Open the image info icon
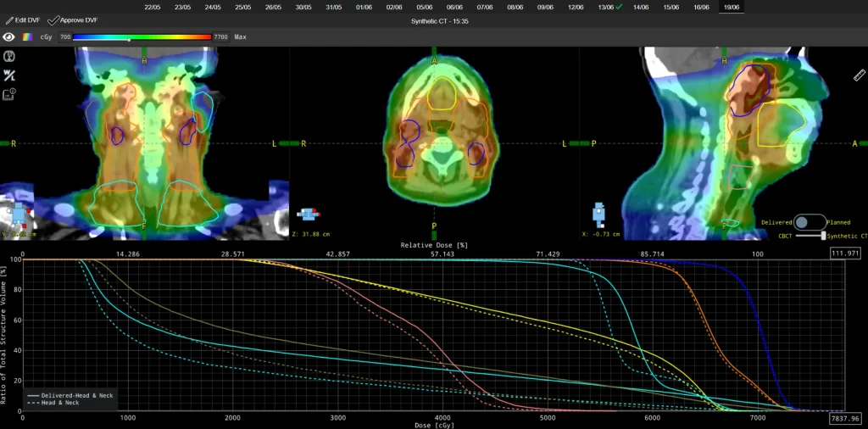The height and width of the screenshot is (429, 868). (8, 94)
